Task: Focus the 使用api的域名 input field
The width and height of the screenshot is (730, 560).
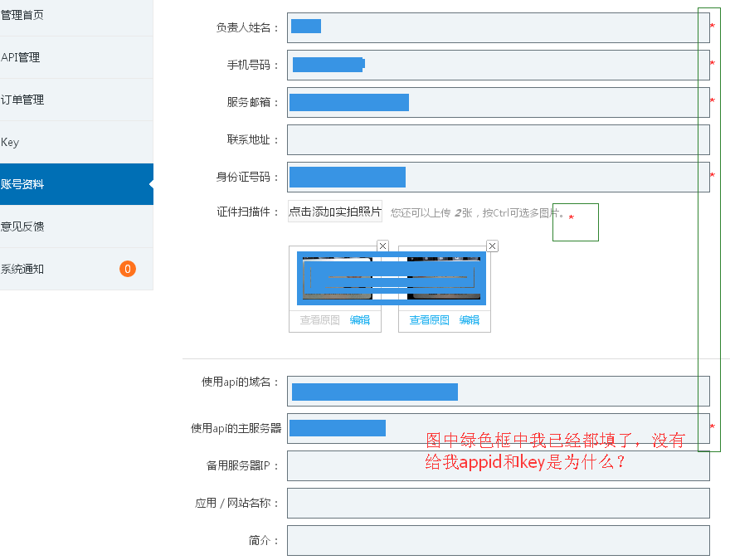Action: pyautogui.click(x=499, y=391)
